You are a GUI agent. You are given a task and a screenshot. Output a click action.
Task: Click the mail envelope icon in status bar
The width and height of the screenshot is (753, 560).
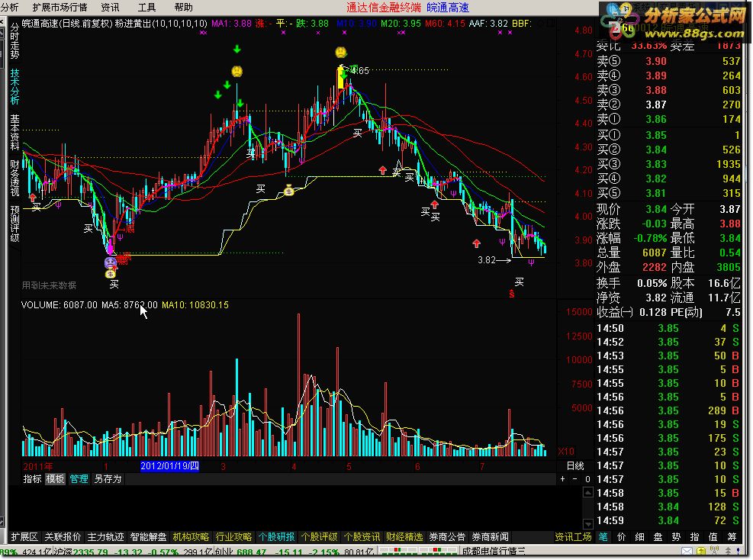coord(687,552)
